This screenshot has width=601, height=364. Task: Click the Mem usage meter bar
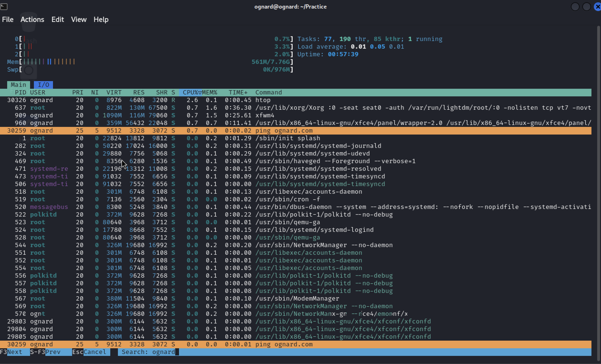[150, 62]
